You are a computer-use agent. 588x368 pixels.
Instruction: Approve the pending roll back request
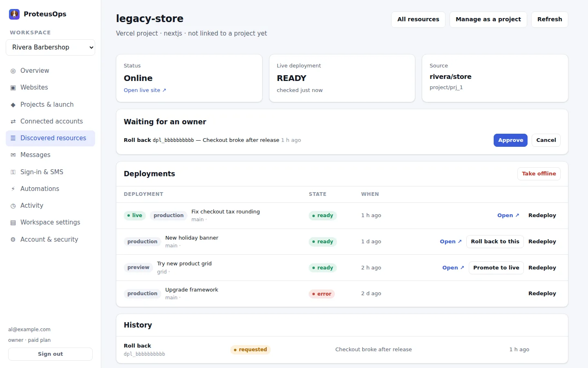point(510,140)
